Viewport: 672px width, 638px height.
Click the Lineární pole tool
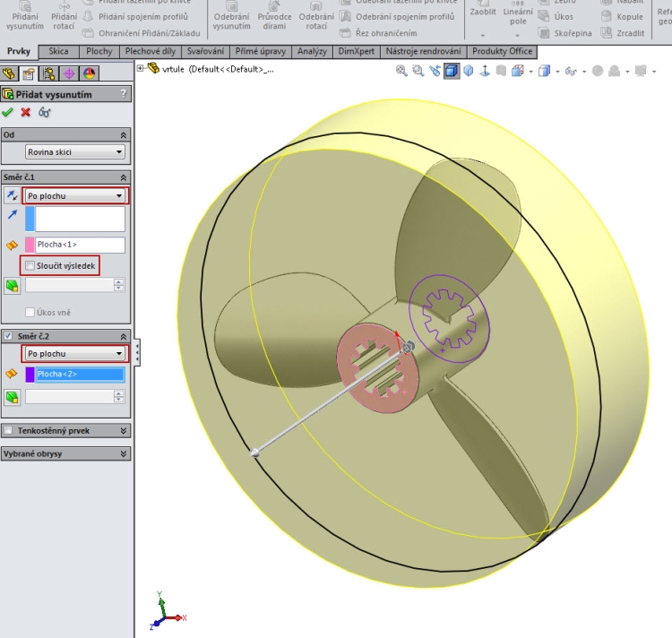(518, 13)
